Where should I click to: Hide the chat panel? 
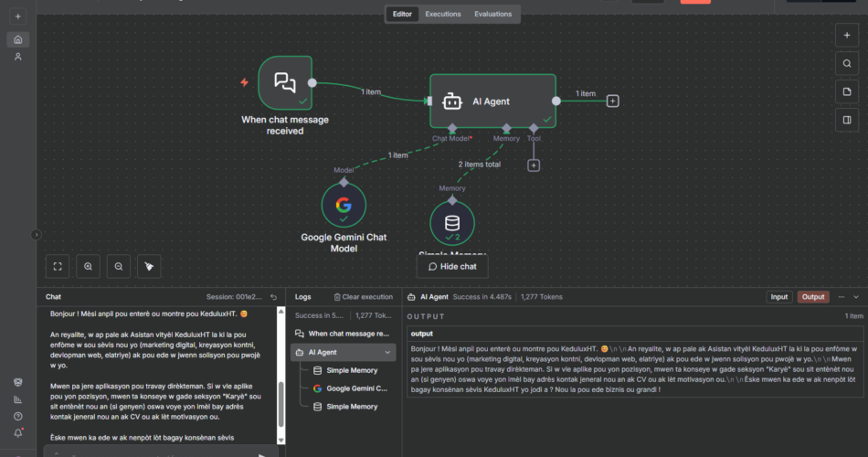point(451,266)
